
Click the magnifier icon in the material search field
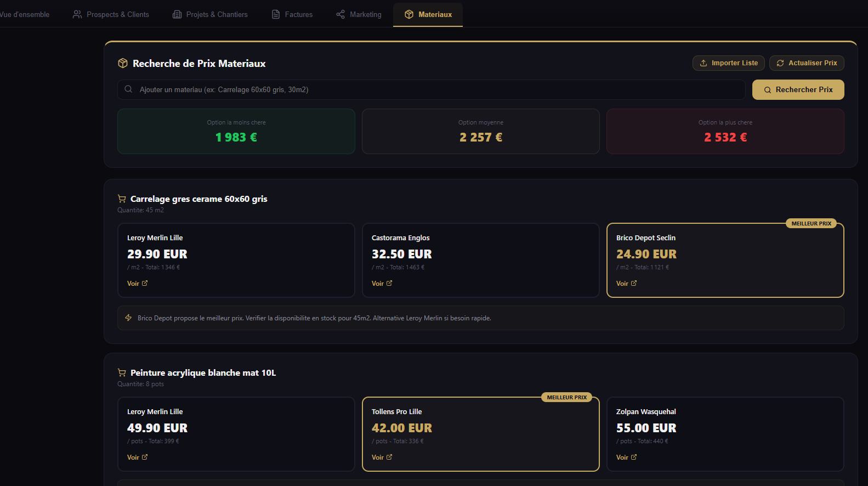pos(128,89)
